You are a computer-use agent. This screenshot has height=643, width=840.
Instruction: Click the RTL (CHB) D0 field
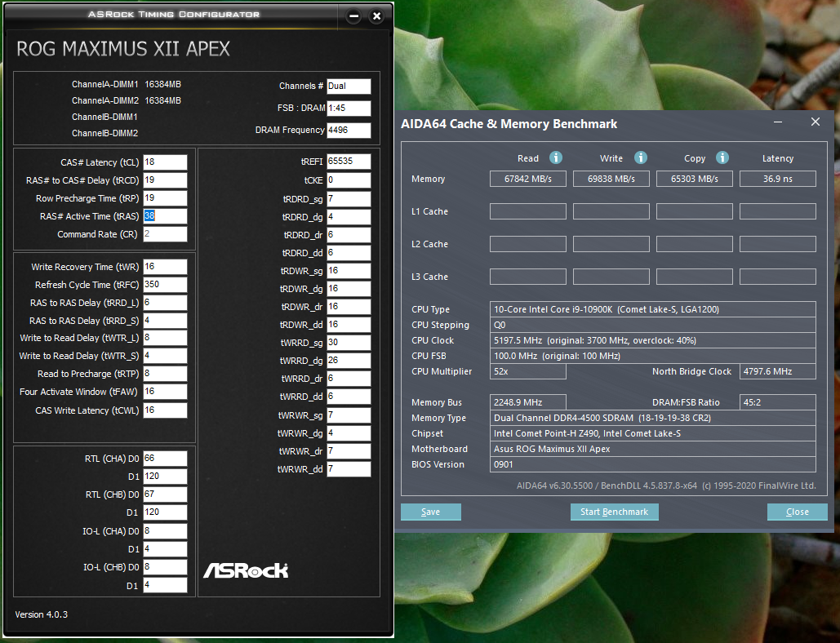point(165,494)
